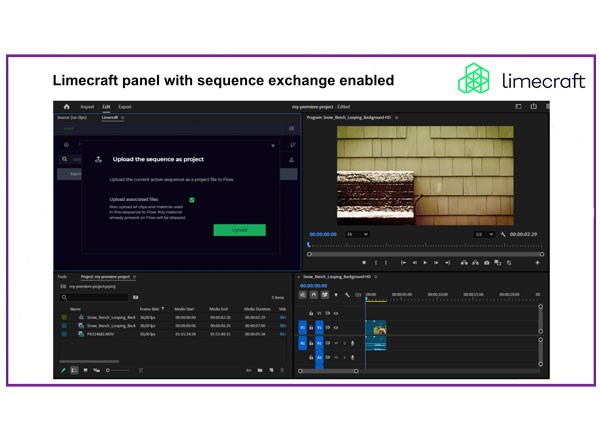The width and height of the screenshot is (600, 440).
Task: Open the playback resolution 1/2 dropdown
Action: 484,234
